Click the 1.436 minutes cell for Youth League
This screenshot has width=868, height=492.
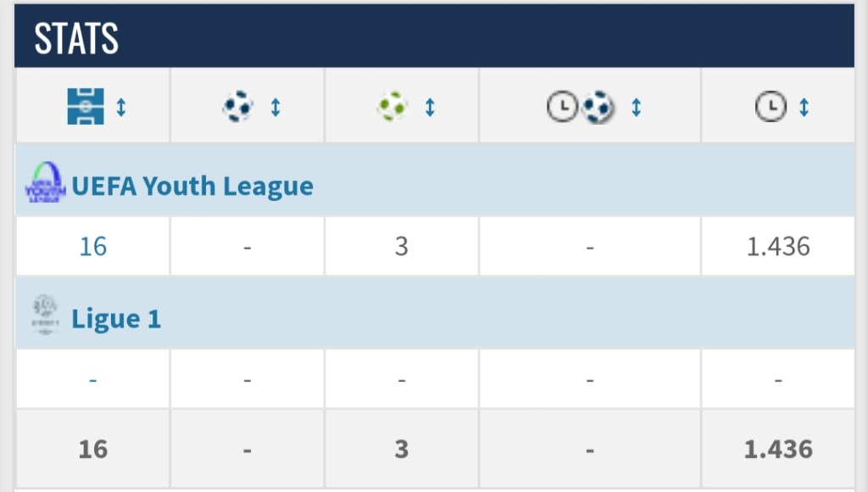[x=777, y=246]
